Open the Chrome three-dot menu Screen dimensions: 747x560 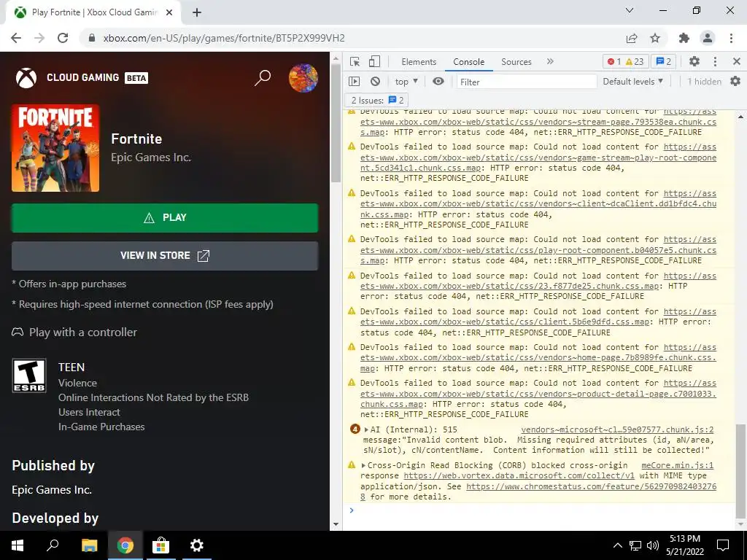point(731,38)
